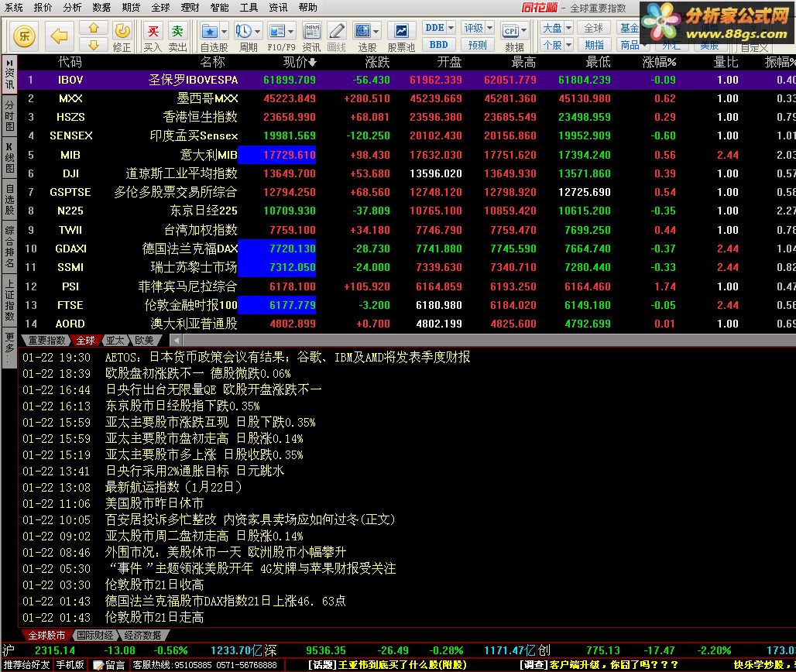The image size is (796, 672).
Task: Open the 自选股 star folder icon
Action: pyautogui.click(x=209, y=32)
